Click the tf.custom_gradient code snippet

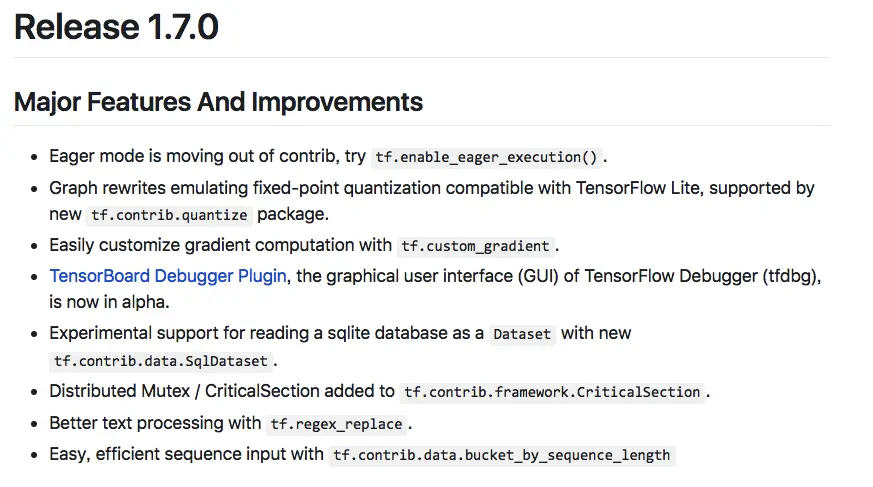pyautogui.click(x=475, y=246)
